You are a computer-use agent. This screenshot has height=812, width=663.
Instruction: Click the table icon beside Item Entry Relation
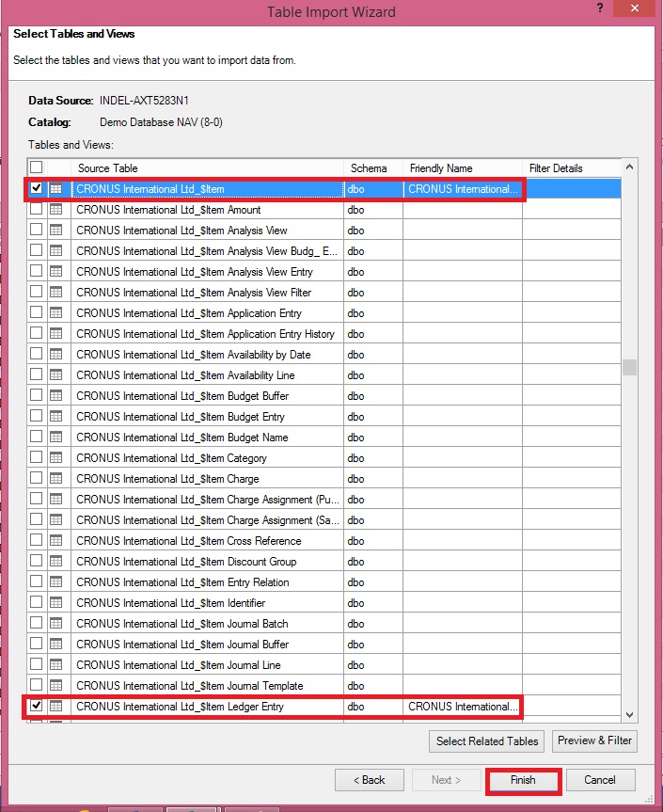(x=55, y=582)
